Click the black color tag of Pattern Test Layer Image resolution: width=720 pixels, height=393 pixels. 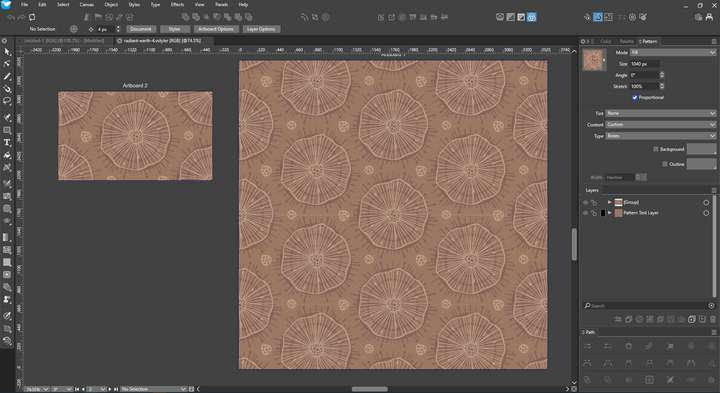(603, 213)
